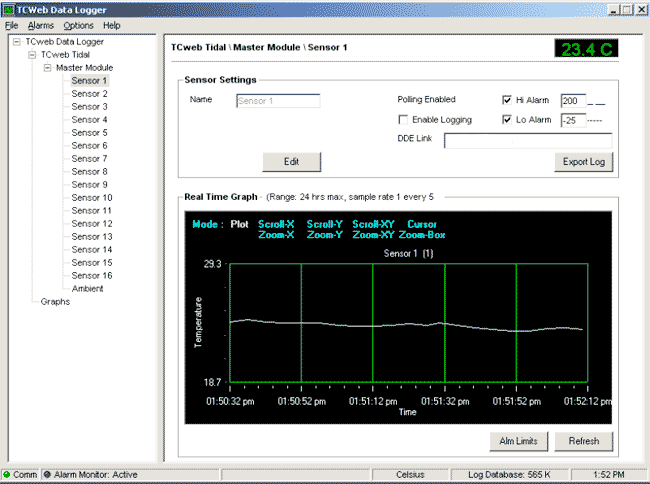Open the File menu

(11, 26)
